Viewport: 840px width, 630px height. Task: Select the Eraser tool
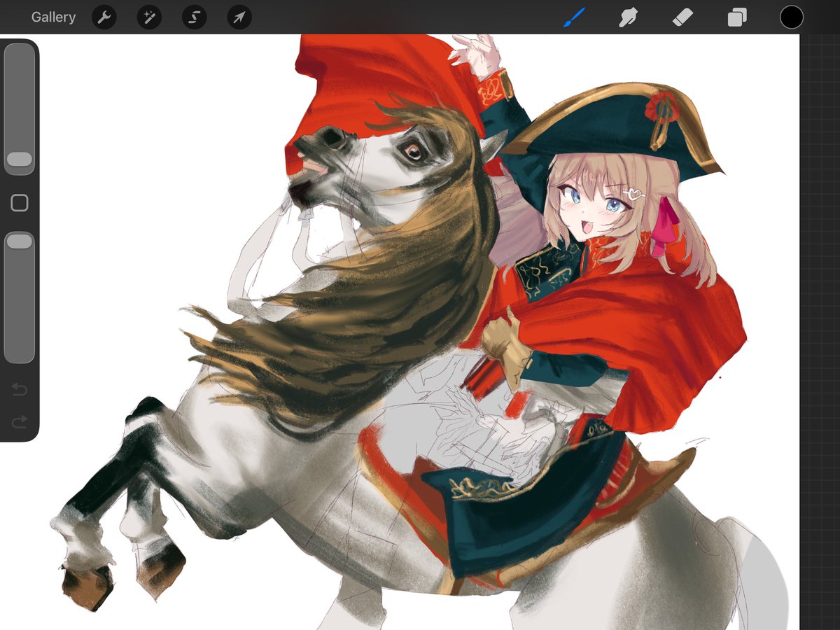(x=682, y=17)
